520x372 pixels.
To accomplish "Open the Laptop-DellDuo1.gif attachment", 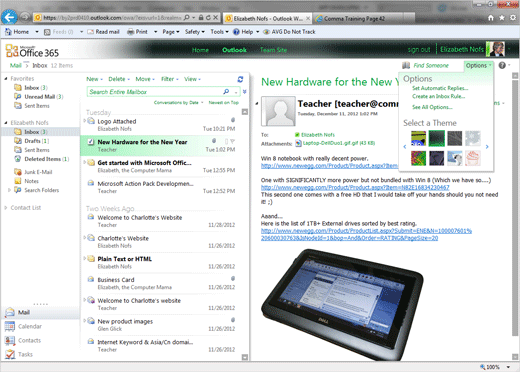I will coord(339,143).
